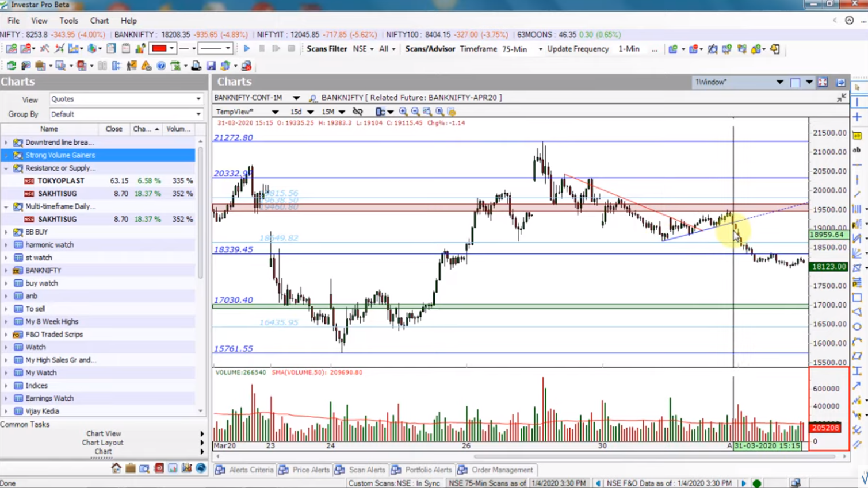Viewport: 868px width, 488px height.
Task: Open the 15M interval dropdown
Action: tap(342, 112)
